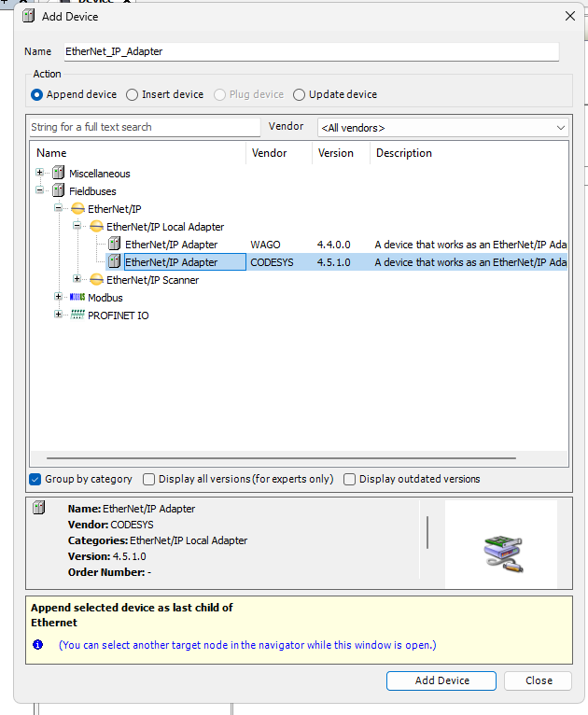Click the device preview image thumbnail

point(503,554)
